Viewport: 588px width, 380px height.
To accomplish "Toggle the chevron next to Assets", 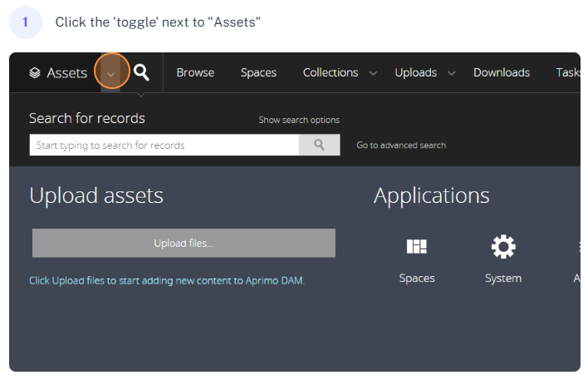I will (x=111, y=73).
